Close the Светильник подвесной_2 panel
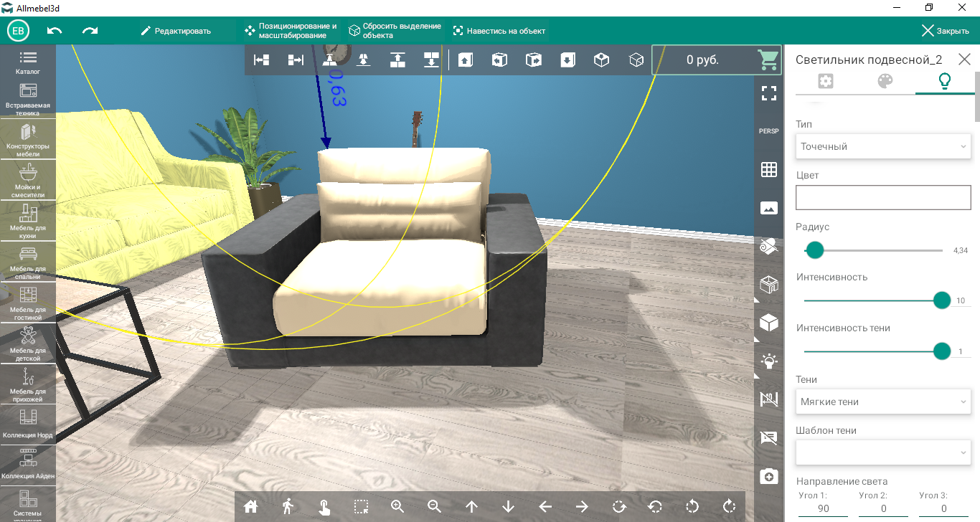 tap(964, 60)
